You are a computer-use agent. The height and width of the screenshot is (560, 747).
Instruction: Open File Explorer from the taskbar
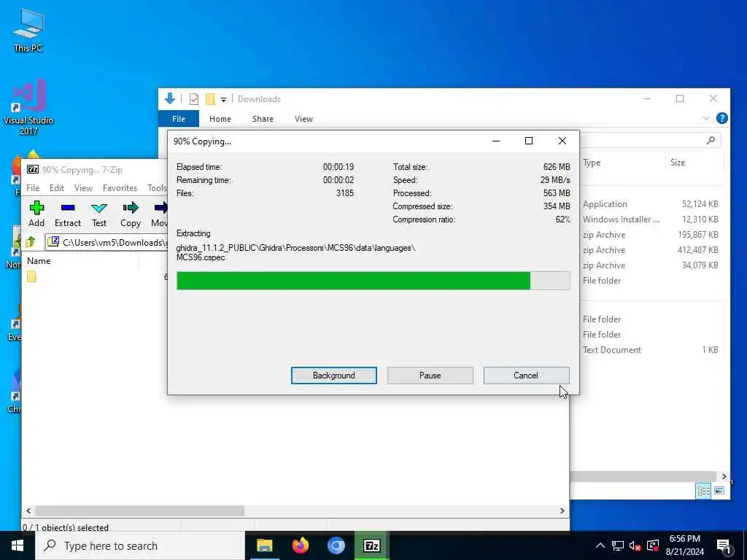click(x=264, y=545)
